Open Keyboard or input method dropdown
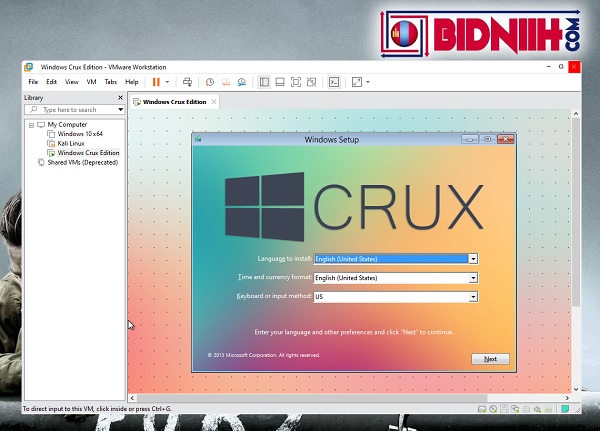Screen dimensions: 600x431 (x=473, y=297)
